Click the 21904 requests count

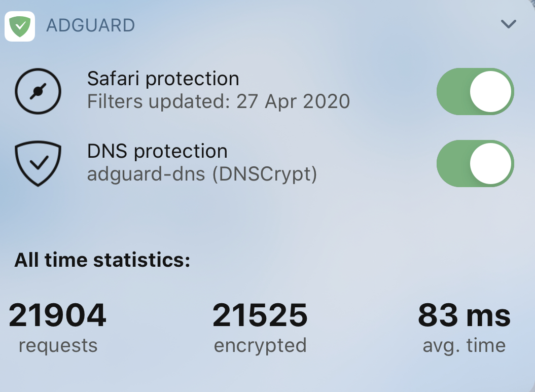tap(58, 315)
